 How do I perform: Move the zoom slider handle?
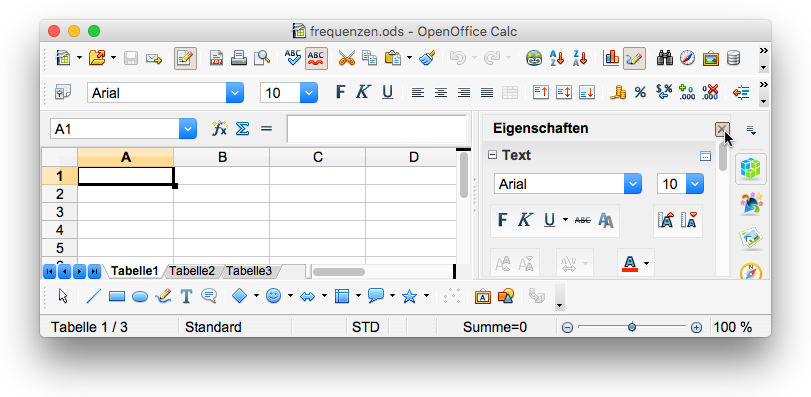coord(632,327)
